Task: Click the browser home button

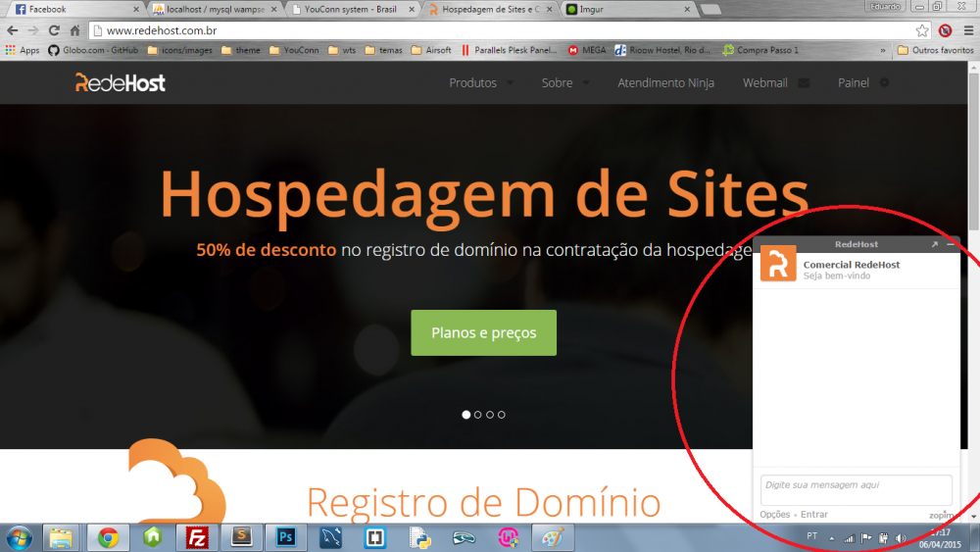Action: [74, 30]
